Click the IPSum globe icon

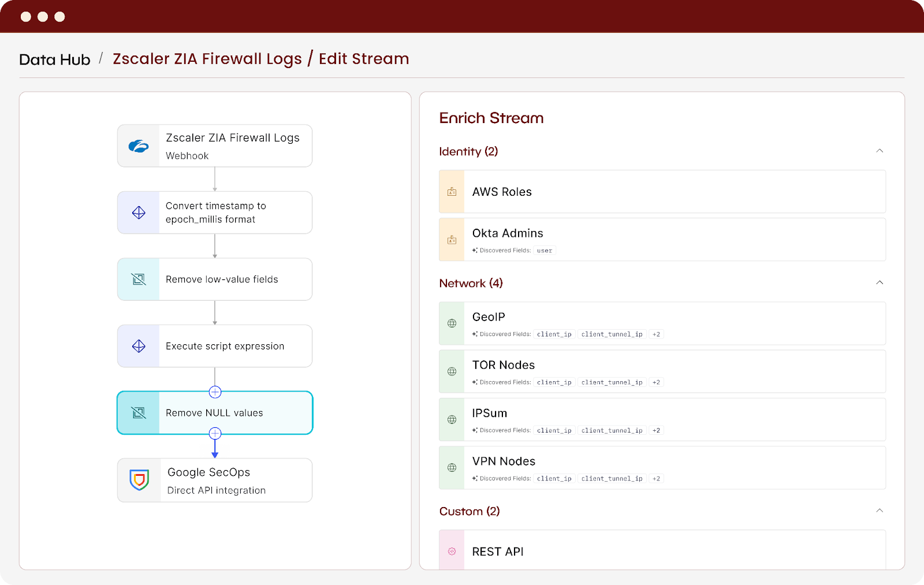(x=452, y=420)
